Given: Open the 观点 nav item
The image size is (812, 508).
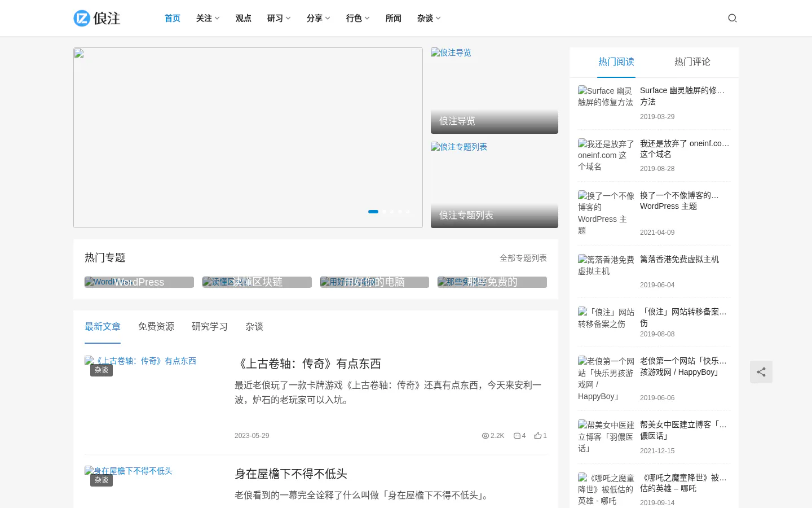Looking at the screenshot, I should (x=243, y=18).
